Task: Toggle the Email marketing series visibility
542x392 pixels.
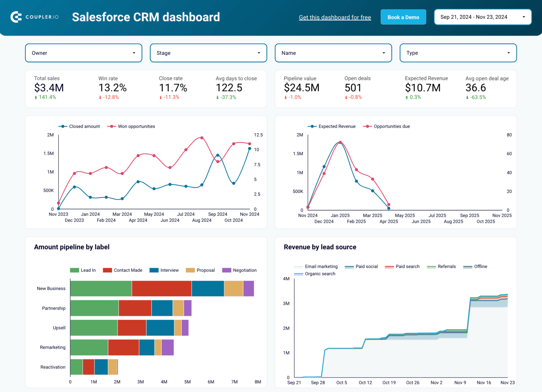Action: pos(298,267)
